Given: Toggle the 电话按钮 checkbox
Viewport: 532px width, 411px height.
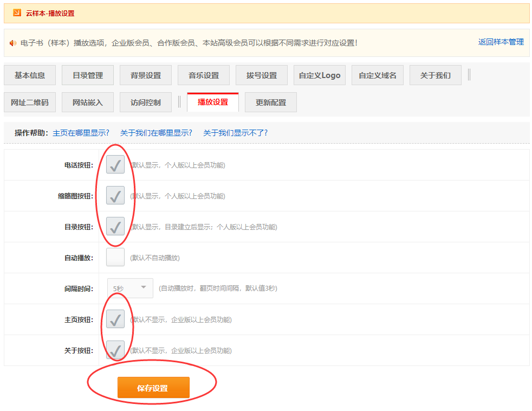Looking at the screenshot, I should pos(115,164).
